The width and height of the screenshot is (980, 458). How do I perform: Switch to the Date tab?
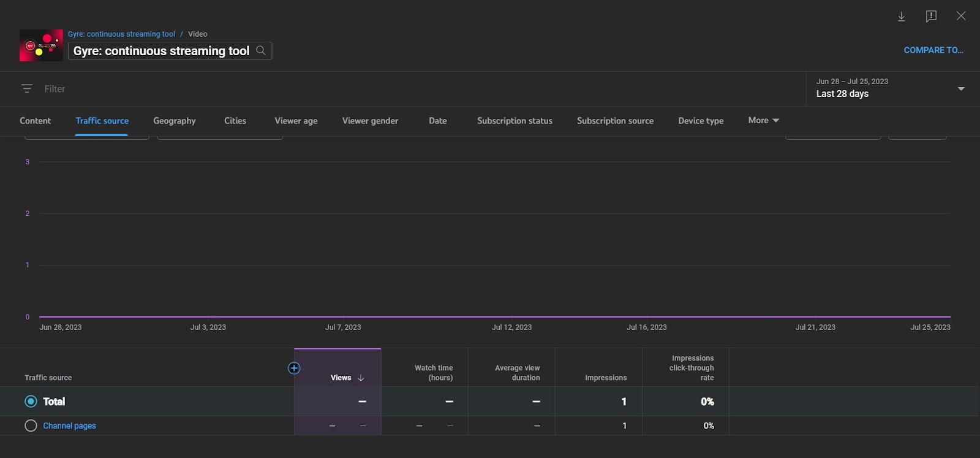438,121
